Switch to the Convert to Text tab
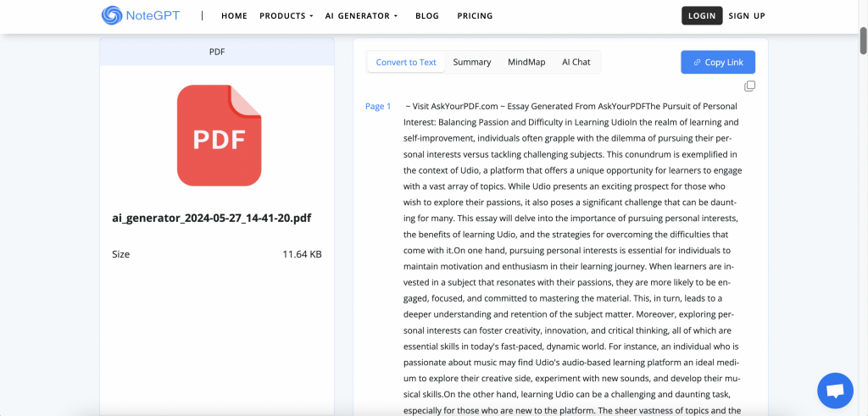The width and height of the screenshot is (868, 416). 406,62
